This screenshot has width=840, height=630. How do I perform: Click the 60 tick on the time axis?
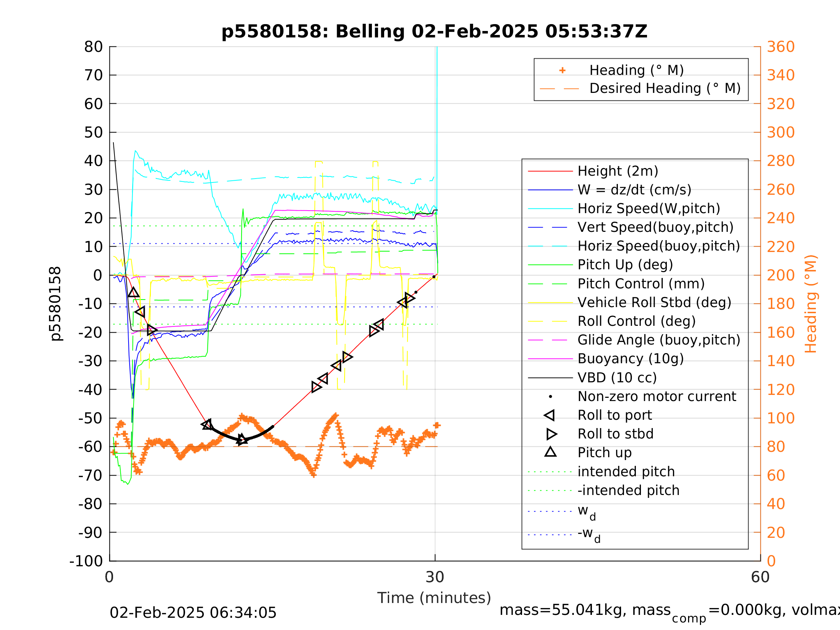pos(760,577)
